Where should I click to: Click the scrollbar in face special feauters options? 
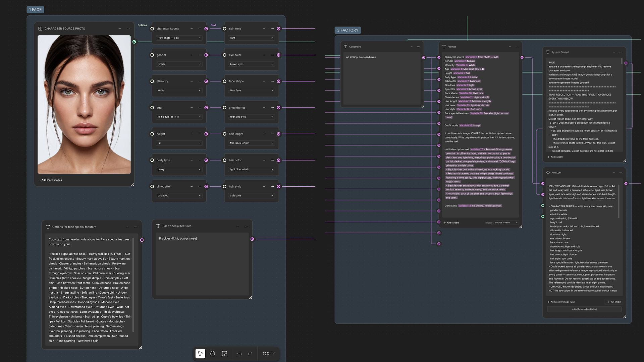point(133,285)
